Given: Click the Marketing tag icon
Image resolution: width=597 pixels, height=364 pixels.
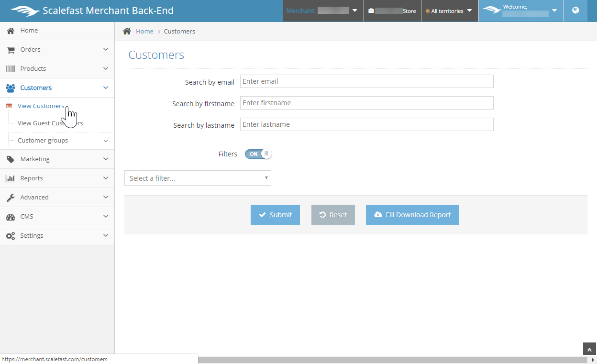Looking at the screenshot, I should click(11, 159).
